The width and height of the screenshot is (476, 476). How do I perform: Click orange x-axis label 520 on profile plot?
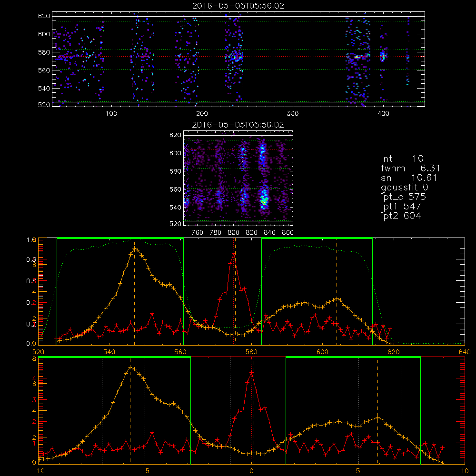coord(38,352)
